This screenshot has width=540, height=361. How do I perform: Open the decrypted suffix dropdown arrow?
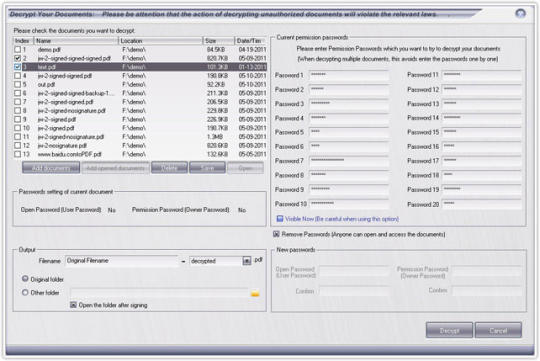point(247,261)
